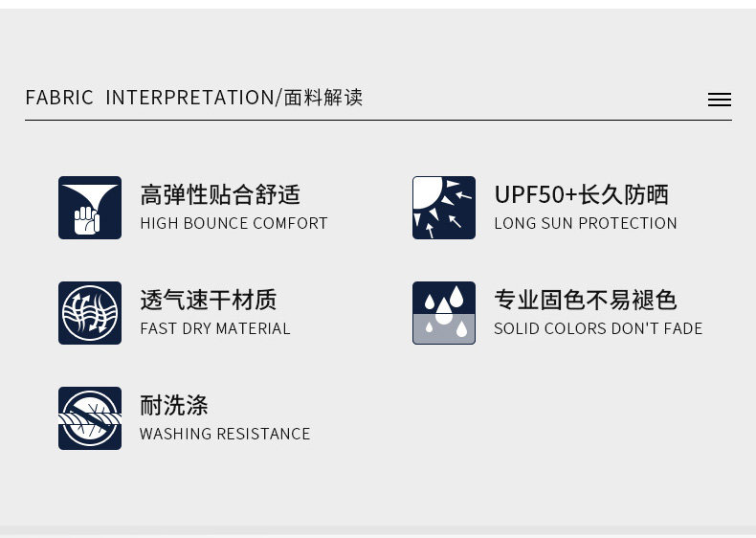Select the UPF50+长久防晒 heading
The width and height of the screenshot is (756, 538).
(581, 194)
